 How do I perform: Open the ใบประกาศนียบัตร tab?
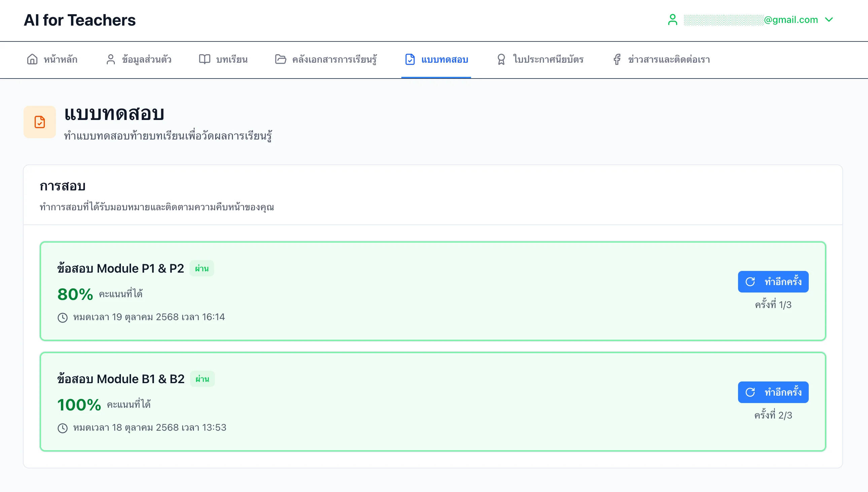click(x=547, y=59)
